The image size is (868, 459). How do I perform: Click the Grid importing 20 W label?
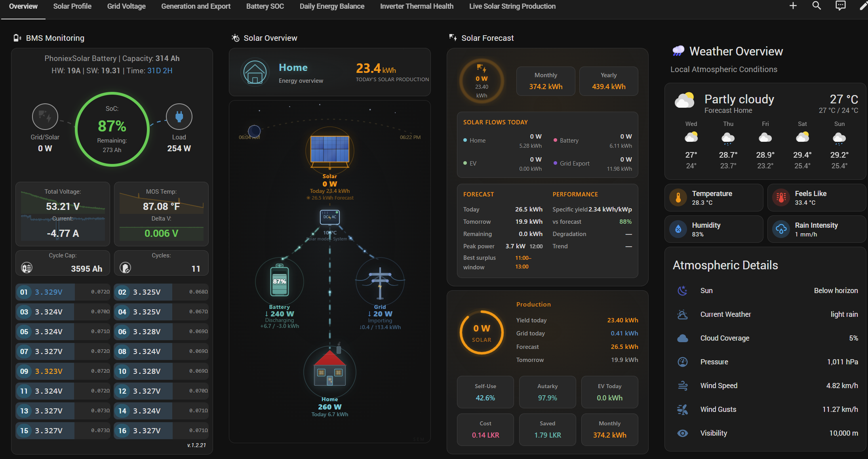point(380,314)
